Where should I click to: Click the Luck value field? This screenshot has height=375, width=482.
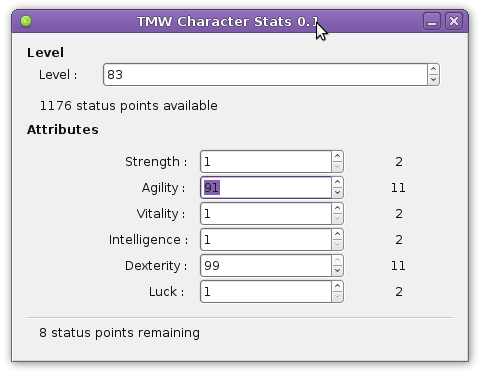(x=266, y=292)
